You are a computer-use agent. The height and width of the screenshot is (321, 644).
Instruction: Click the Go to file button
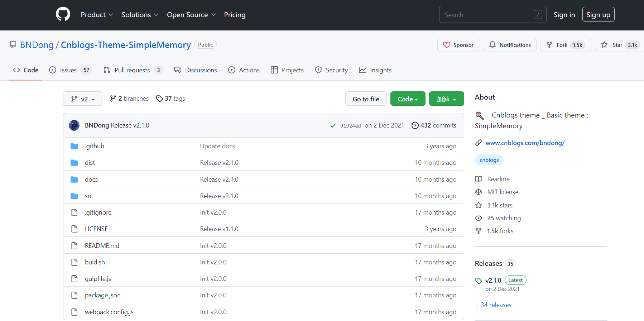coord(366,99)
